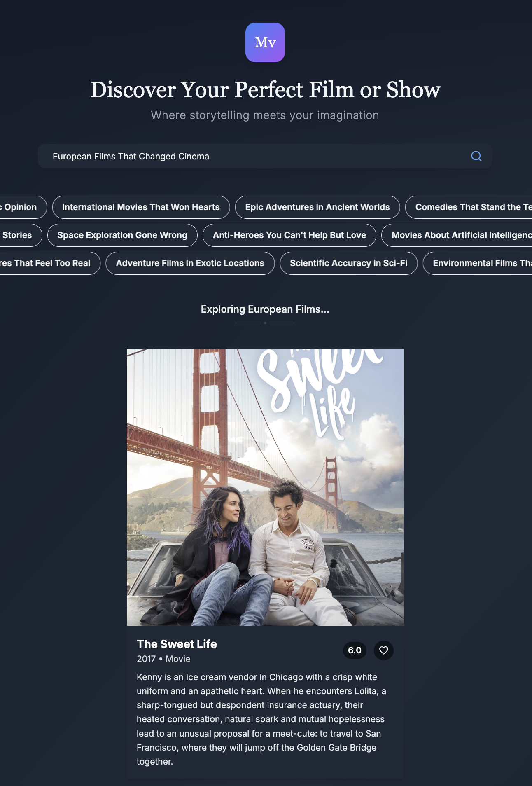Focus the search field containing European Films
Image resolution: width=532 pixels, height=786 pixels.
click(265, 156)
